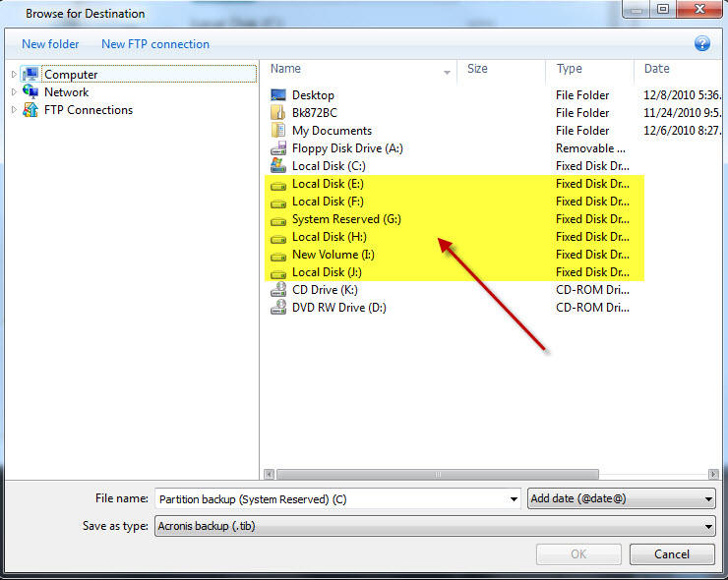Click the Bk872BC folder icon

278,113
